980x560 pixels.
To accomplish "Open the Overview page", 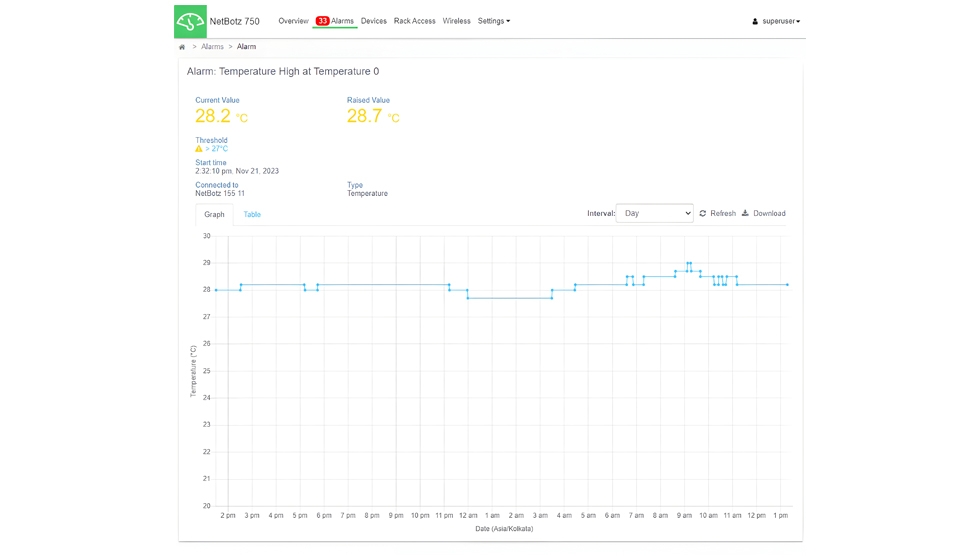I will (x=293, y=21).
